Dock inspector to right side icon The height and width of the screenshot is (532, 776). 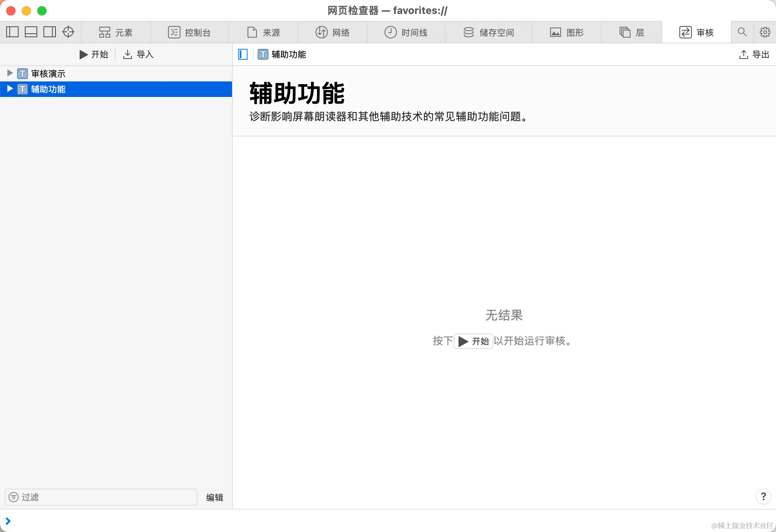[50, 32]
